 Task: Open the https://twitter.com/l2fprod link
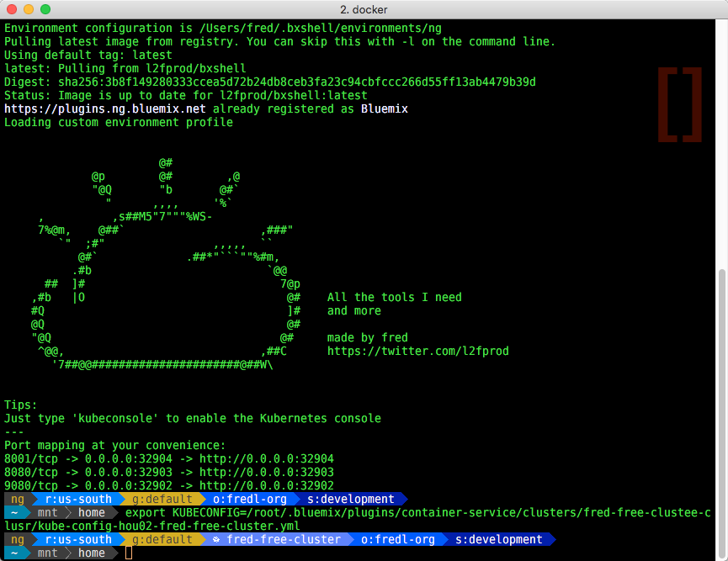click(417, 351)
